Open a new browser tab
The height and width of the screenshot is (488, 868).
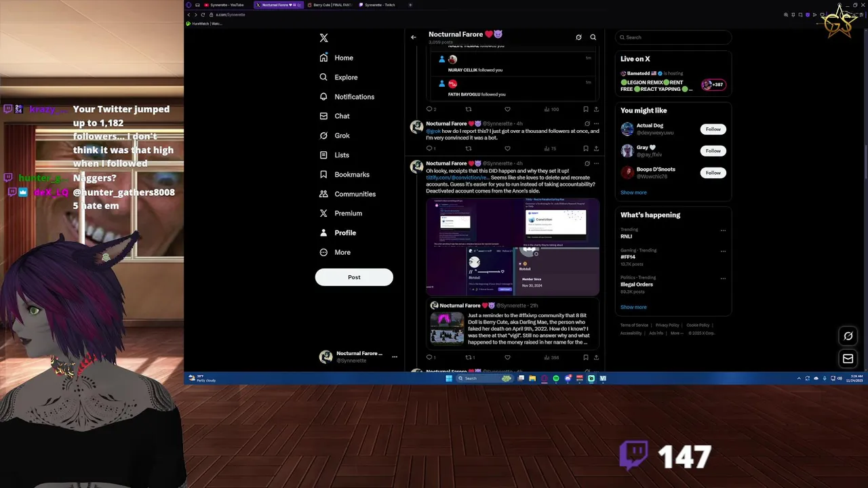coord(410,5)
